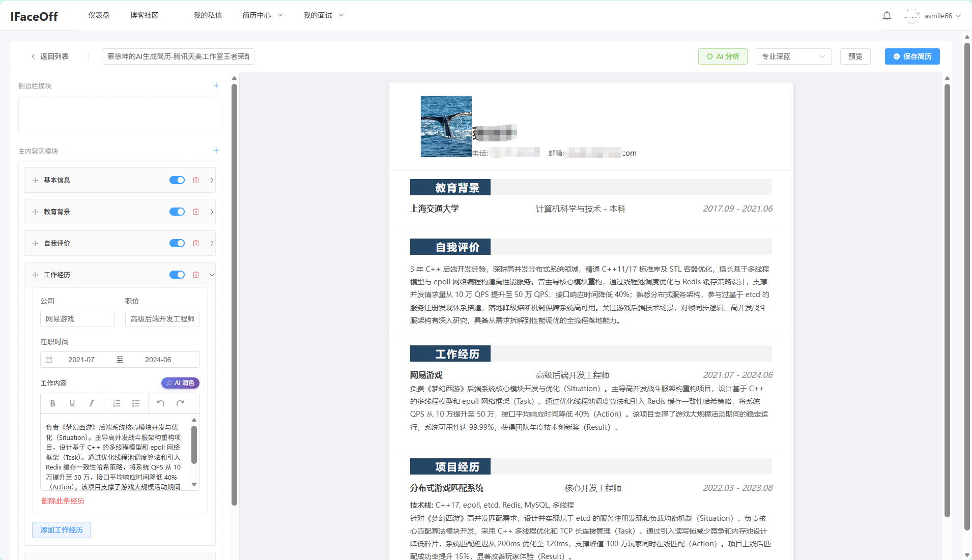Go to 仪表盘 in the navigation bar
972x560 pixels.
tap(99, 15)
